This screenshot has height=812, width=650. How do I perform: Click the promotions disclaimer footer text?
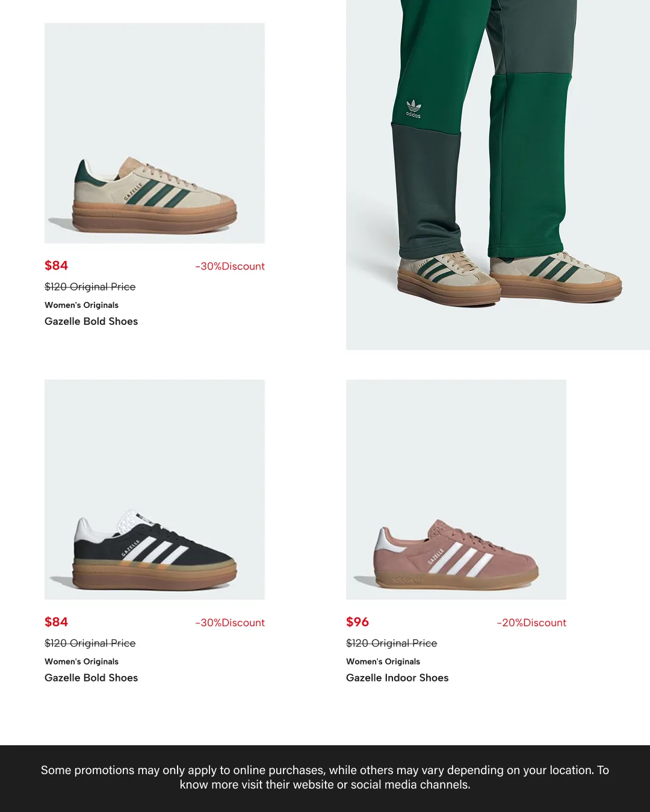click(x=325, y=777)
